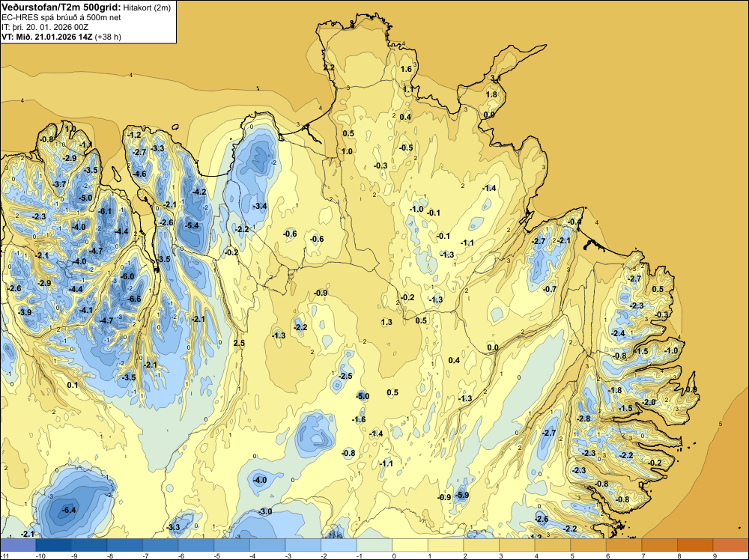Viewport: 749px width, 560px height.
Task: Click the 'Hitakort (2m)' label
Action: [147, 7]
